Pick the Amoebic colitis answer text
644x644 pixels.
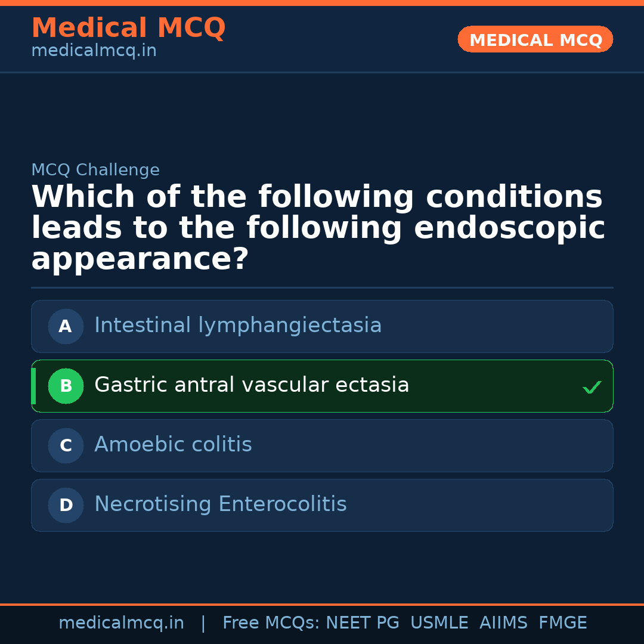click(x=173, y=445)
